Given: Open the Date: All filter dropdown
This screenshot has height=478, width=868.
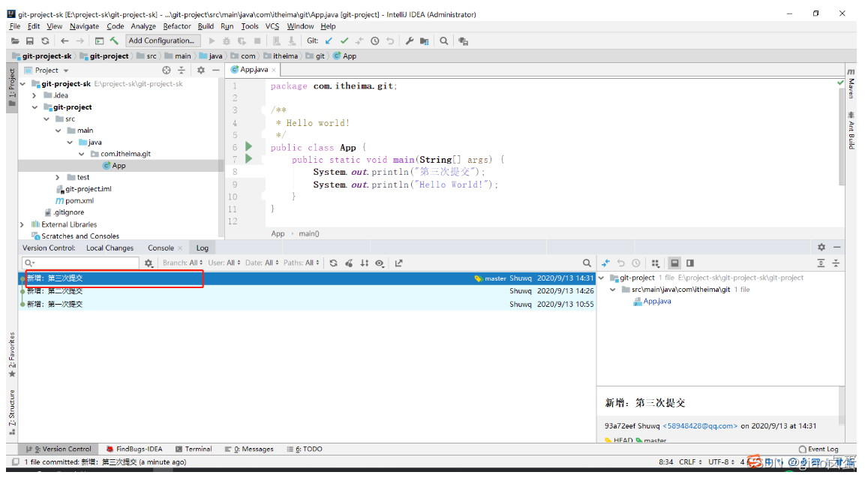Looking at the screenshot, I should [262, 263].
